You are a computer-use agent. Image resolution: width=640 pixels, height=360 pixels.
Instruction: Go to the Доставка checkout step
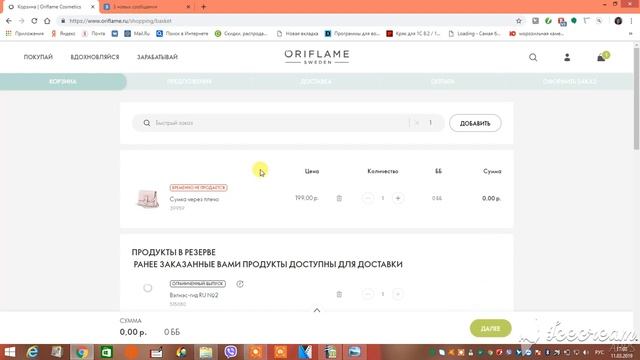(316, 82)
